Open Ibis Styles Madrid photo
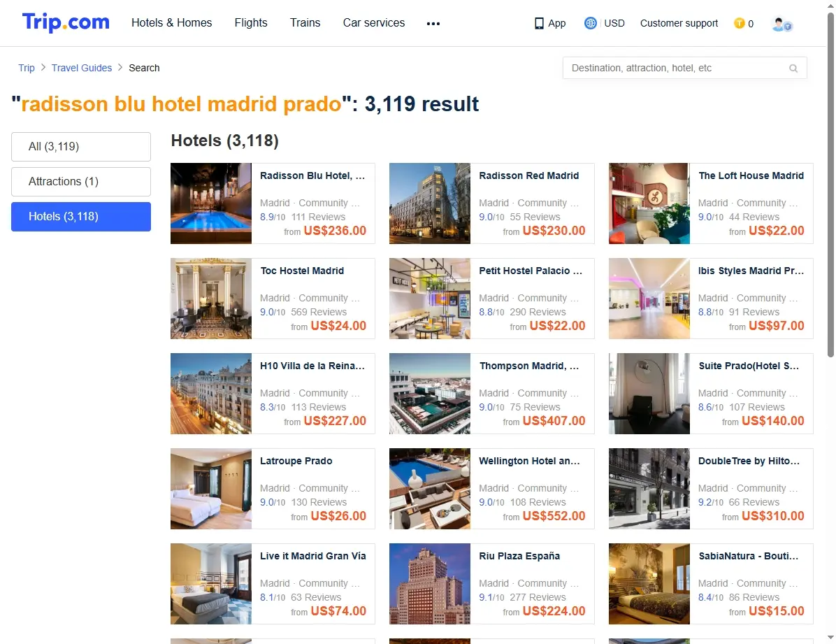The image size is (836, 644). click(x=649, y=299)
